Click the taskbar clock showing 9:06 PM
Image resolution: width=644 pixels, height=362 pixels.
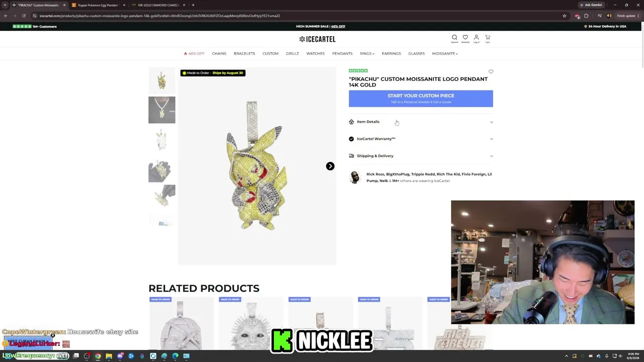pyautogui.click(x=633, y=356)
